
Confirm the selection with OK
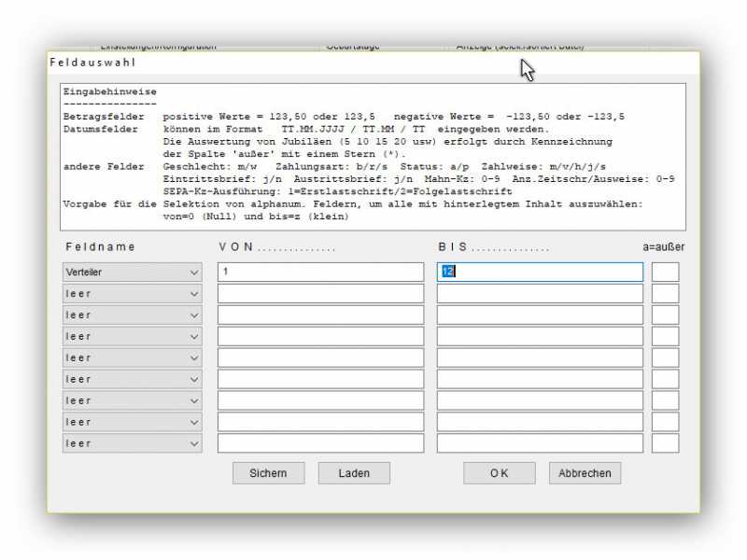499,473
